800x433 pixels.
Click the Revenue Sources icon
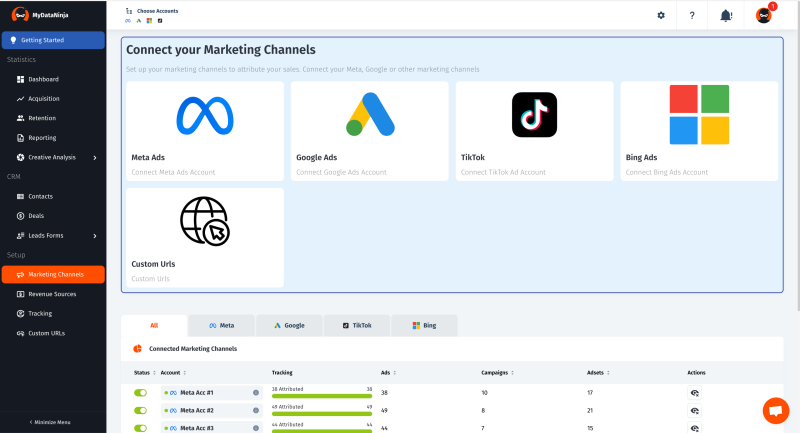[20, 294]
